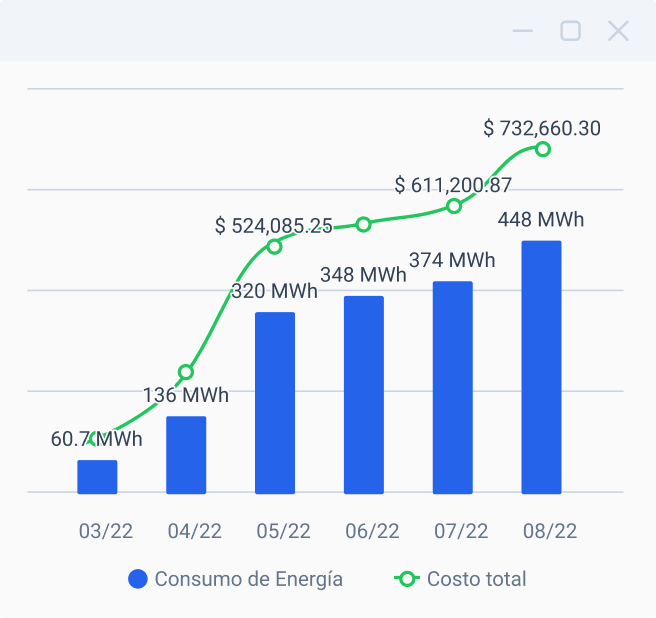This screenshot has width=656, height=618.
Task: Click the blue circle legend icon
Action: pos(138,579)
